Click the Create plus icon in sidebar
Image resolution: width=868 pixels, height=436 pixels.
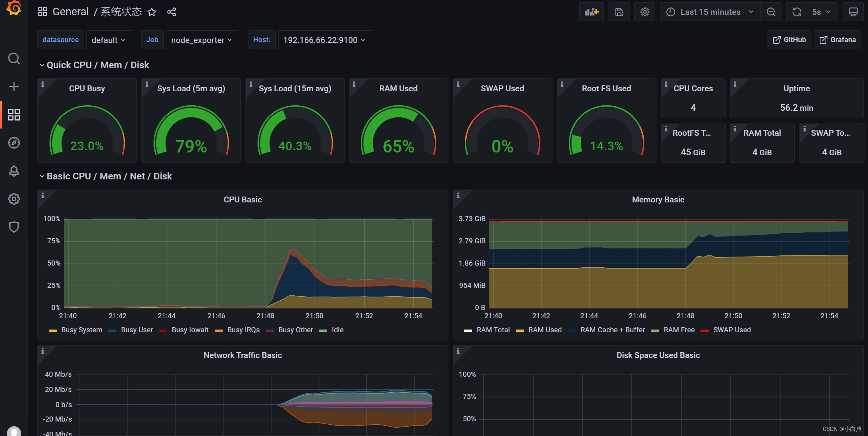pyautogui.click(x=14, y=87)
